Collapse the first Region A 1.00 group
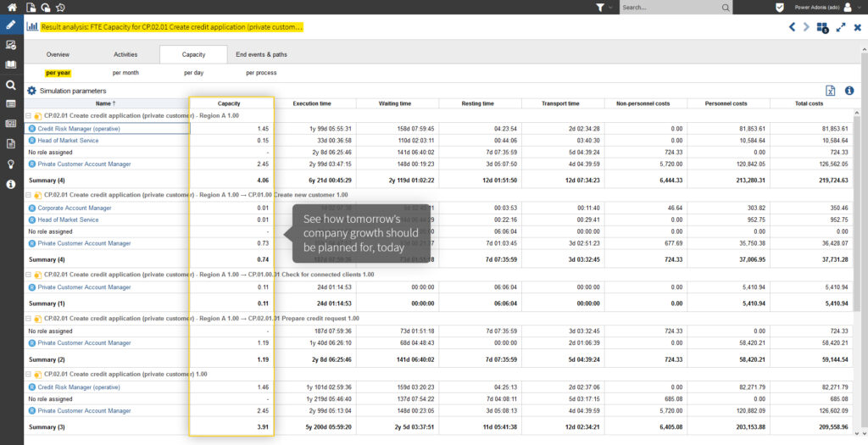The image size is (868, 445). [29, 116]
